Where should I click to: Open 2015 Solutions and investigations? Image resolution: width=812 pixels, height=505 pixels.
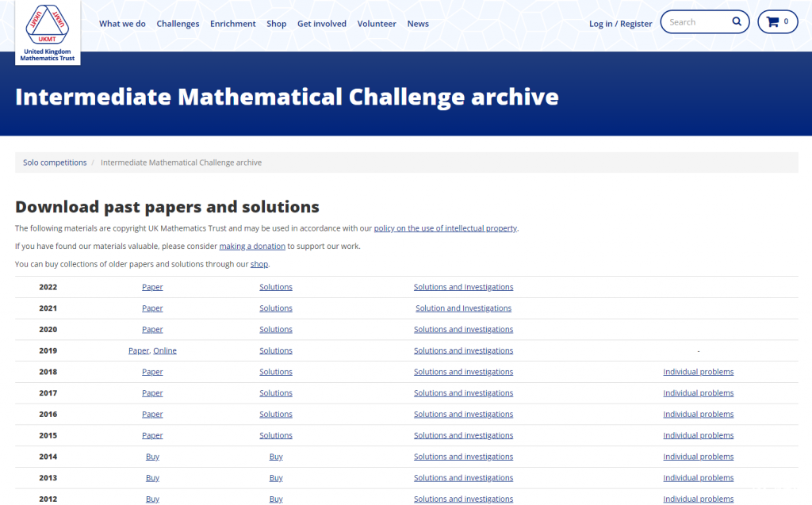463,435
